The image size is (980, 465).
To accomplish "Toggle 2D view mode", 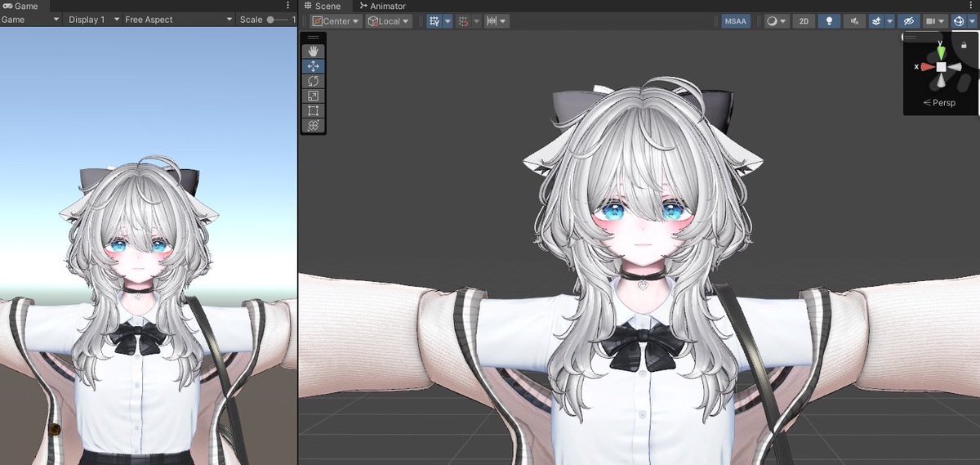I will click(x=804, y=21).
